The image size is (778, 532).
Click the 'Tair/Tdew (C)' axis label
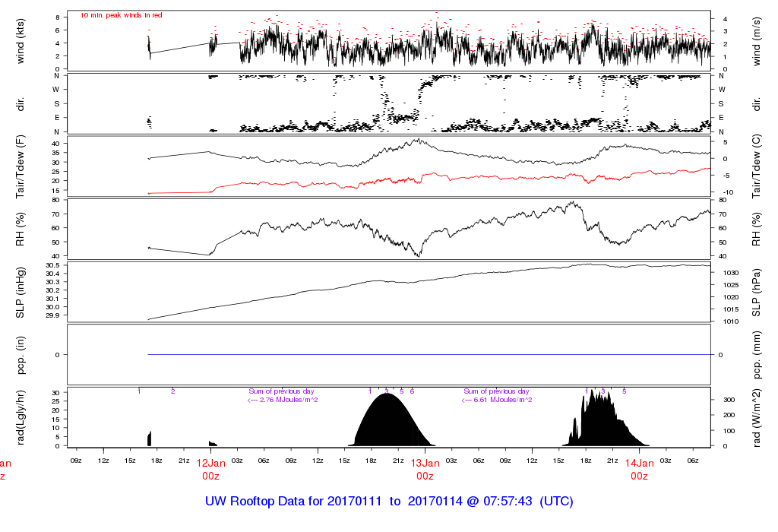pyautogui.click(x=757, y=166)
